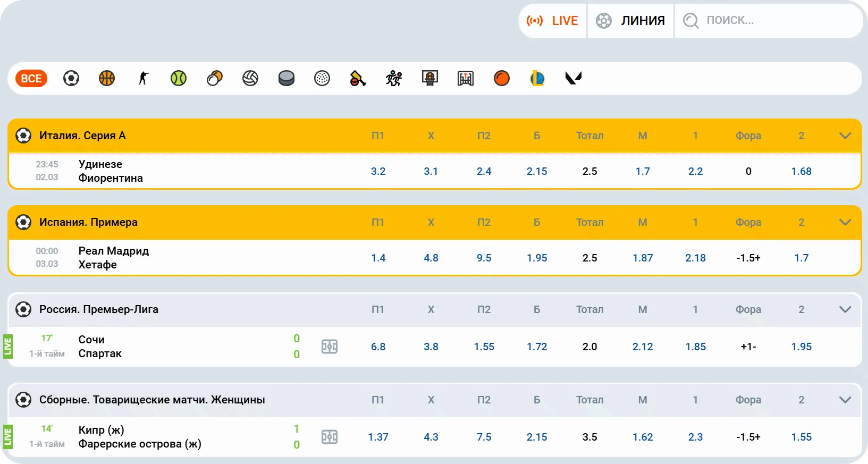
Task: Select П2 odds 1.55 for Спартак
Action: (x=484, y=347)
